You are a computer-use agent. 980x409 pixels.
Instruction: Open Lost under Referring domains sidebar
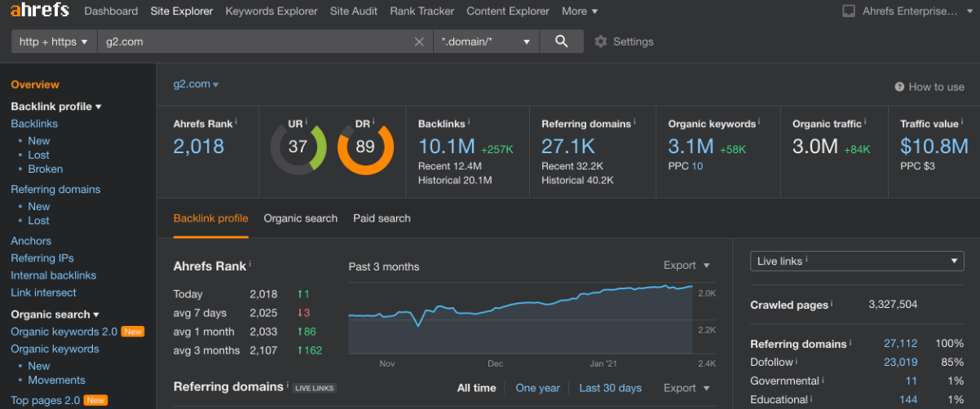click(x=38, y=221)
